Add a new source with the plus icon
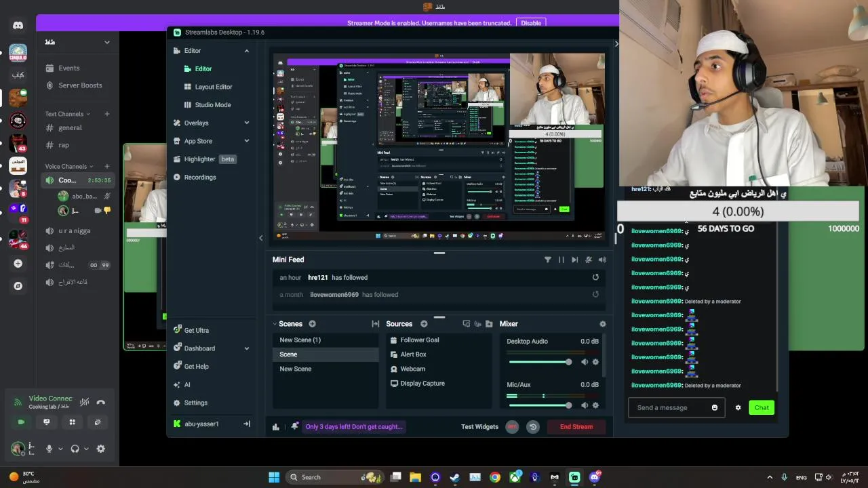Screen dimensions: 868x488 coord(424,324)
